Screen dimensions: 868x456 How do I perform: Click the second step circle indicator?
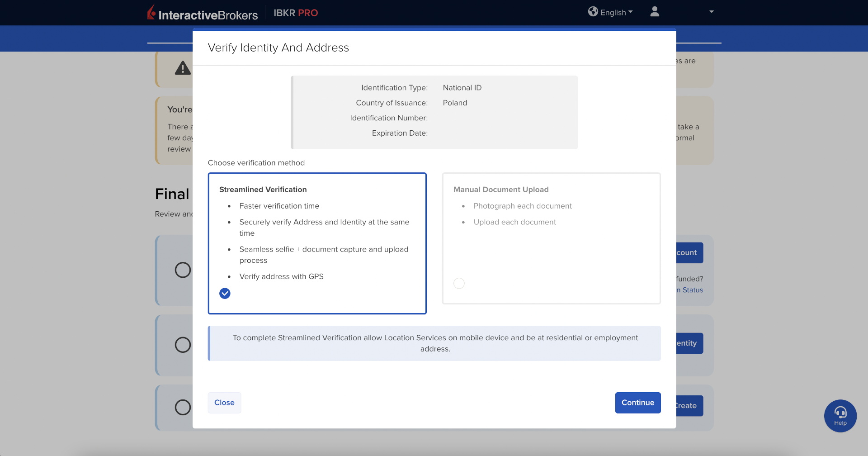point(183,345)
